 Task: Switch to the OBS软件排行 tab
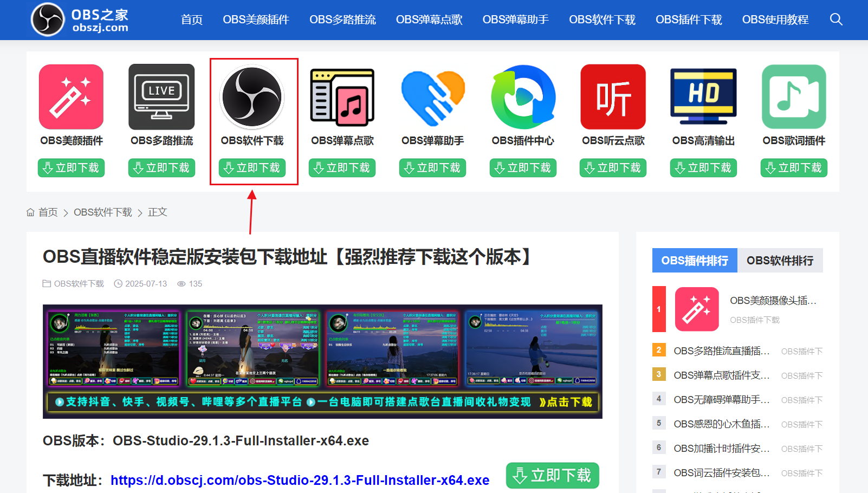point(780,261)
